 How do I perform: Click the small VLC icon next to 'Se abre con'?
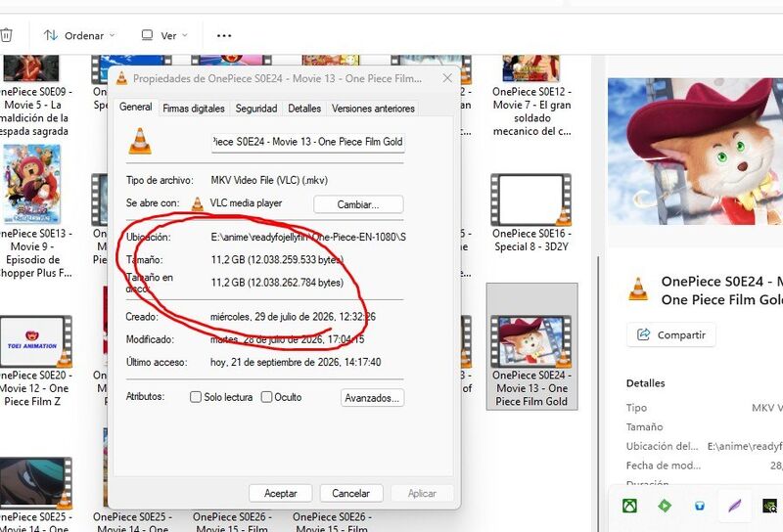198,203
